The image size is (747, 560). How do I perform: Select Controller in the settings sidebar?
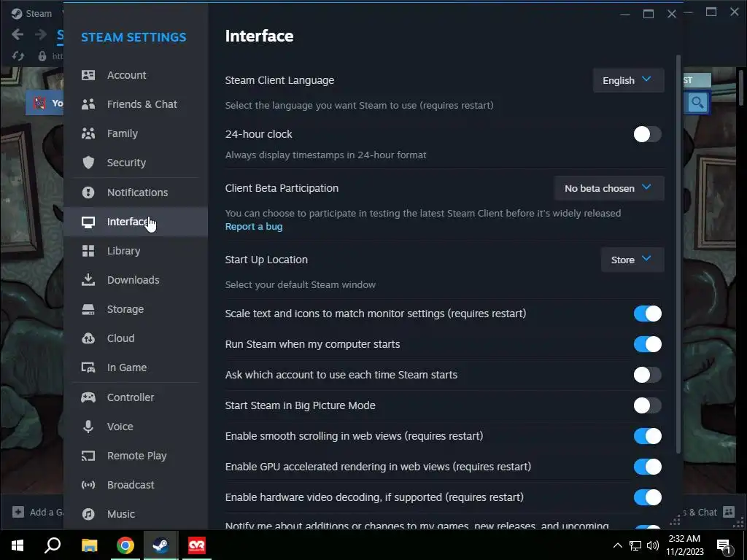[x=136, y=397]
